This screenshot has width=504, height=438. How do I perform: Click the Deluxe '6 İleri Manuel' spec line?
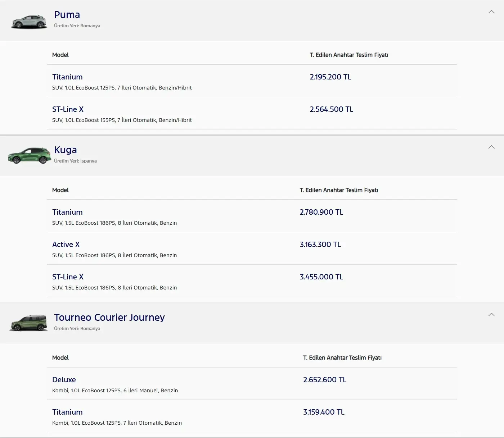115,391
